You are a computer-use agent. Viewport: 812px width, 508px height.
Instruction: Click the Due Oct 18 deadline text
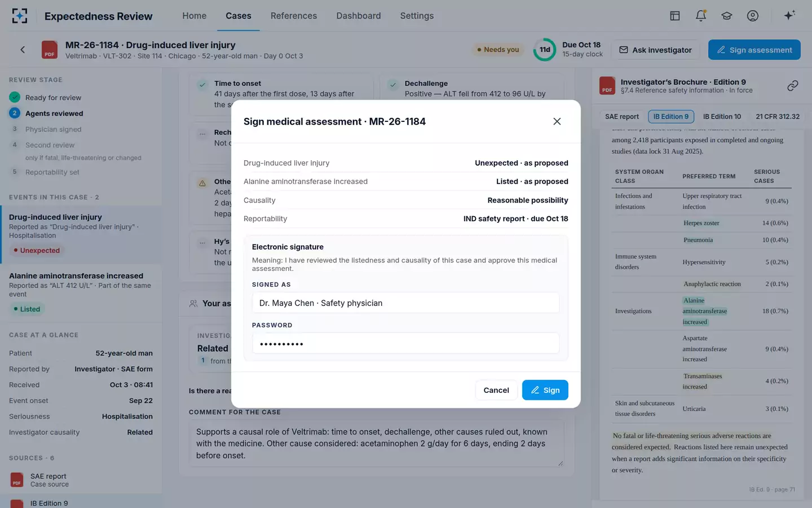point(581,45)
